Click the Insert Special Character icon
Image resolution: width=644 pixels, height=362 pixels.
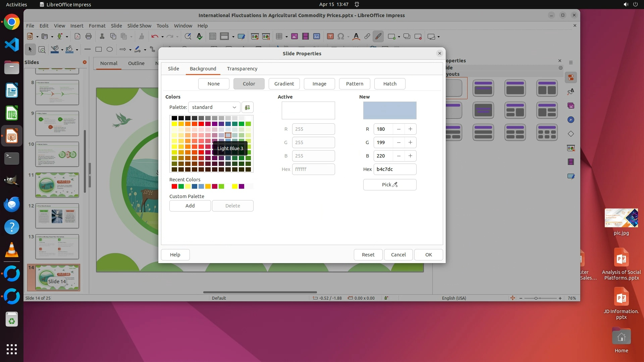[x=340, y=37]
